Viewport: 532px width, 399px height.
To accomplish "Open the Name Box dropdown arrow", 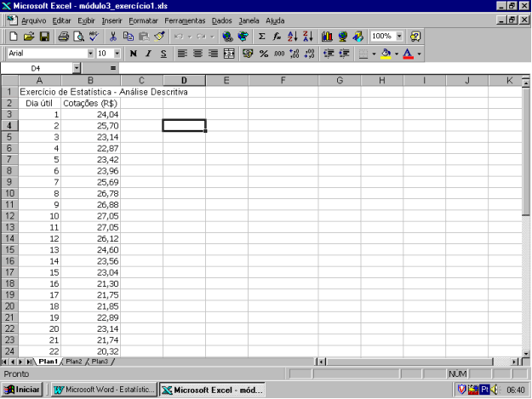I will (x=77, y=67).
